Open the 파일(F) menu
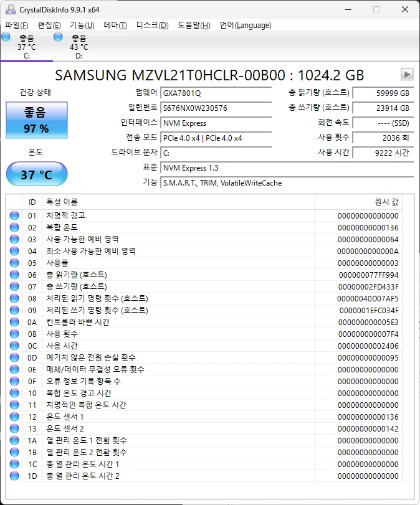 [x=16, y=25]
